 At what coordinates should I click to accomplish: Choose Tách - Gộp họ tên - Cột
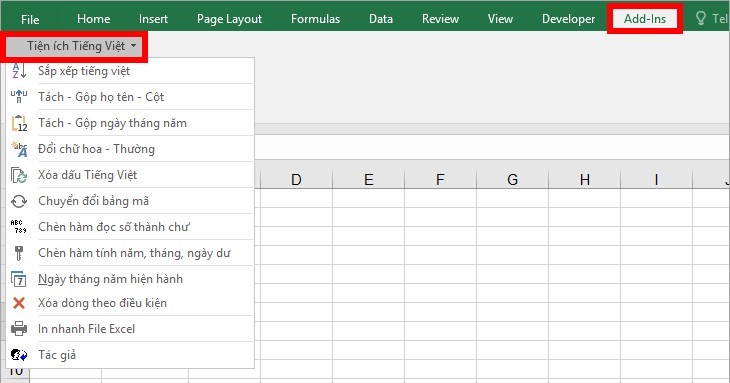(130, 97)
